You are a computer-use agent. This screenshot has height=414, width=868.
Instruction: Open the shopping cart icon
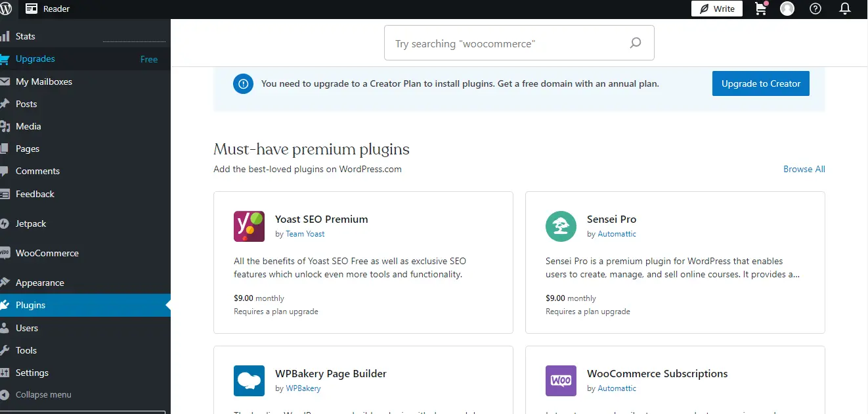click(x=762, y=9)
